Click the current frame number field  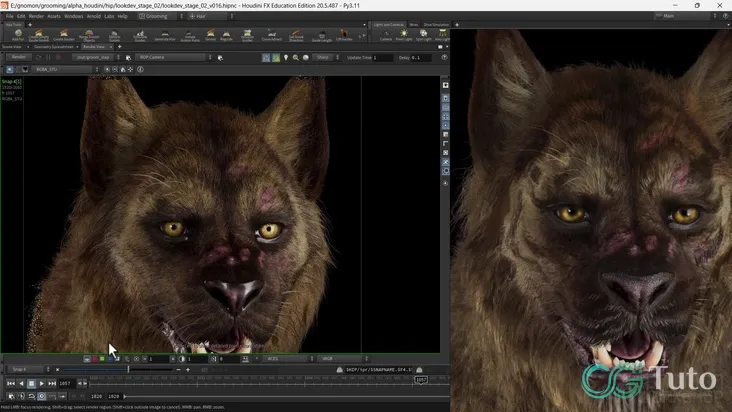point(66,384)
